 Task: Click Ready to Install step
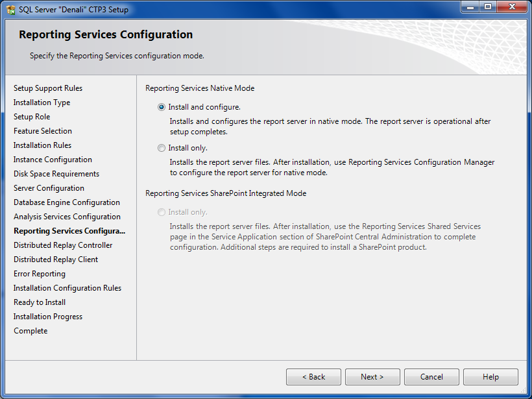pos(40,302)
